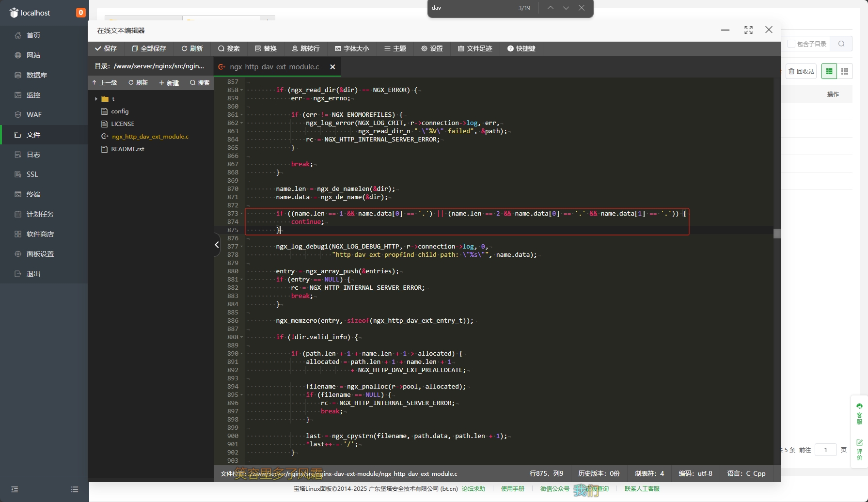The width and height of the screenshot is (868, 502).
Task: Click the editor vertical scrollbar thumb
Action: (777, 234)
